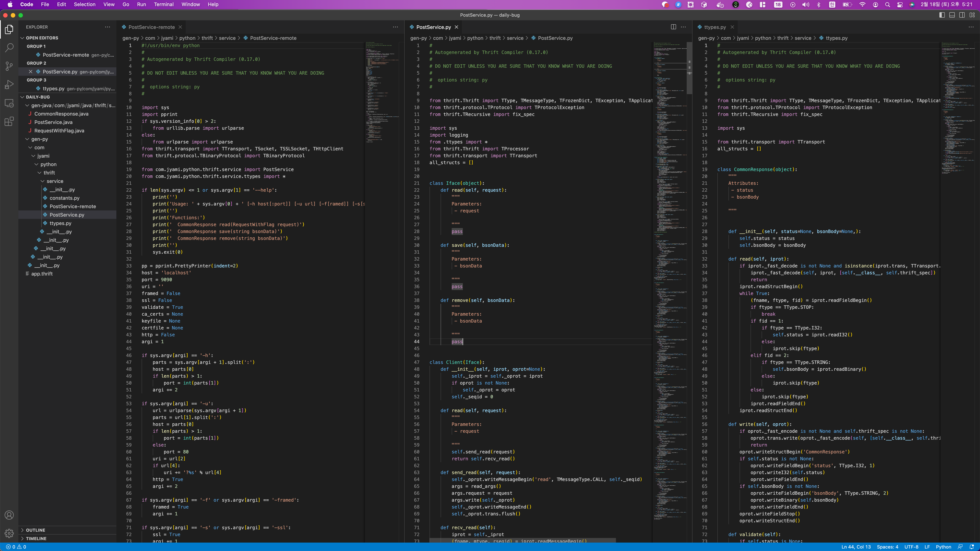Open the Terminal menu
The image size is (980, 551).
pyautogui.click(x=164, y=5)
